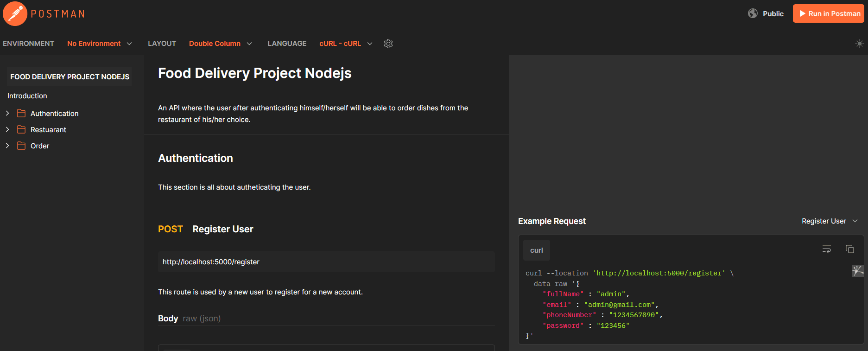This screenshot has width=868, height=351.
Task: Open the No Environment dropdown
Action: click(x=100, y=44)
